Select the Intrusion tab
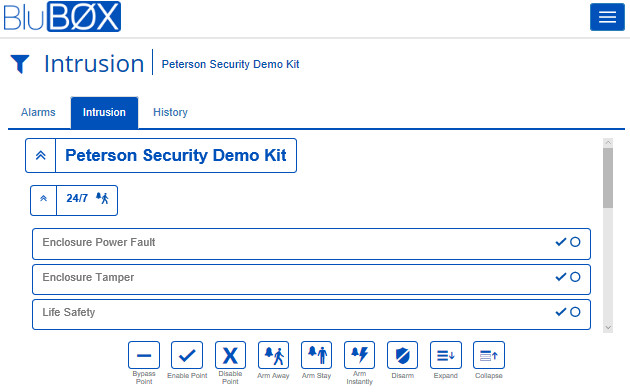 point(104,112)
